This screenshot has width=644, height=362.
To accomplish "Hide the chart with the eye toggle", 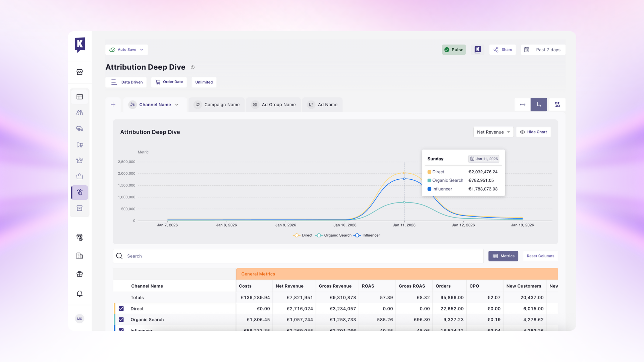I will [533, 132].
